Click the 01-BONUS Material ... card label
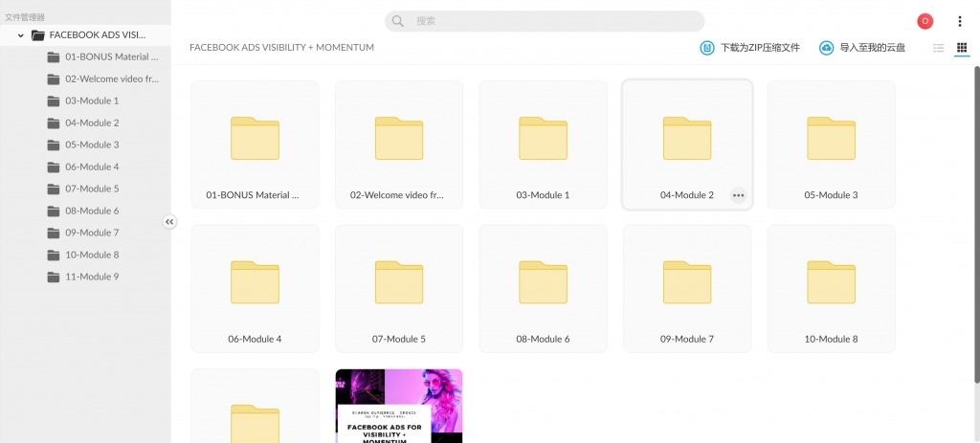Viewport: 980px width, 443px height. coord(253,195)
